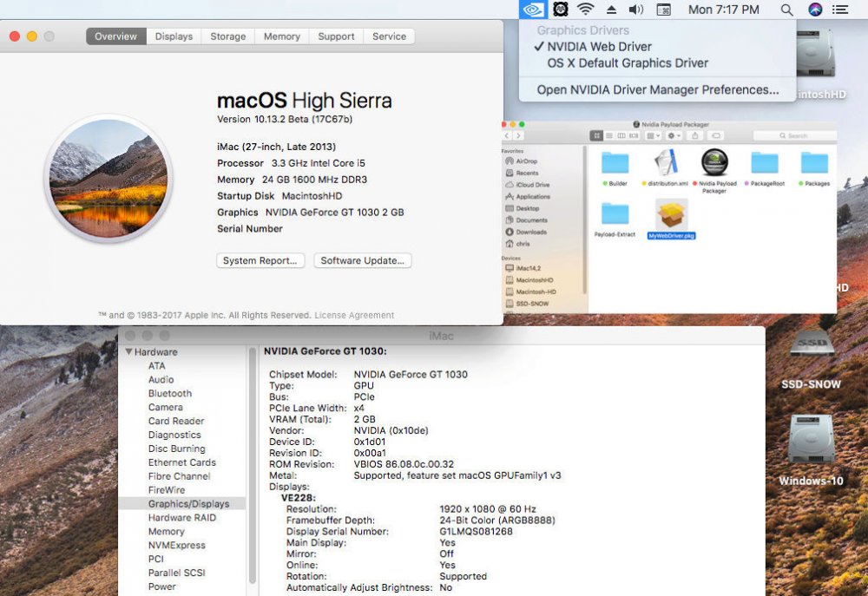Launch Siri from the menu bar

click(815, 10)
